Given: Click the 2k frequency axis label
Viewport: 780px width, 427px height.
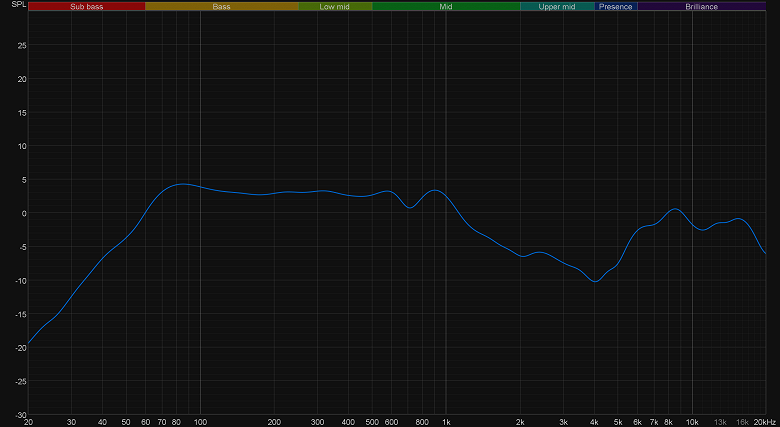Looking at the screenshot, I should pos(520,423).
